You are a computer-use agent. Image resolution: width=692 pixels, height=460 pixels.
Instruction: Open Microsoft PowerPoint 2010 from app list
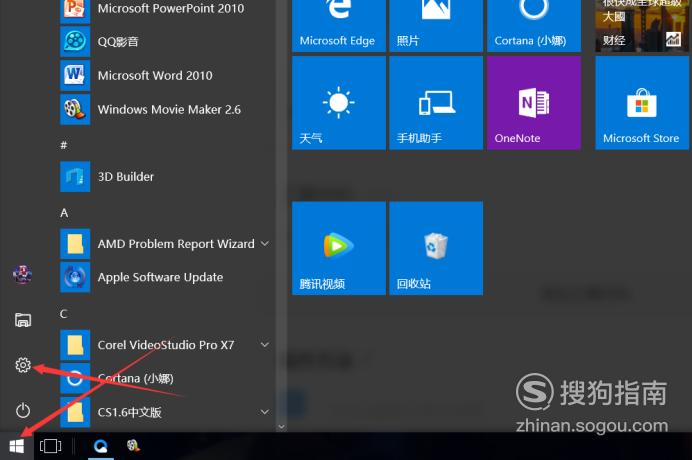coord(165,8)
